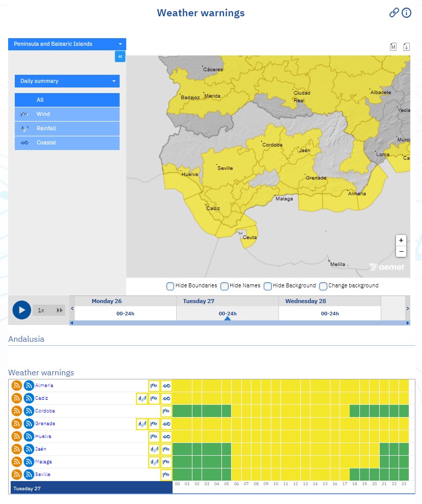Expand the Daily summary dropdown
The width and height of the screenshot is (422, 504).
(67, 81)
